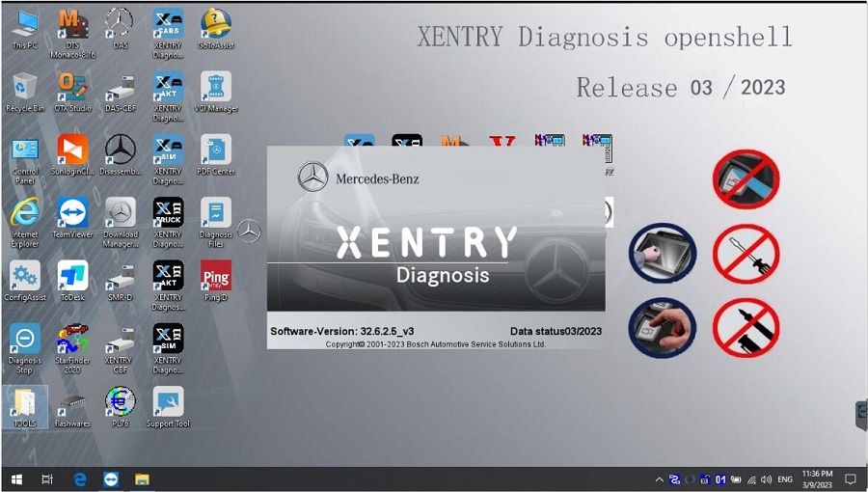Open the volume speaker tray icon
The image size is (868, 492).
click(767, 479)
